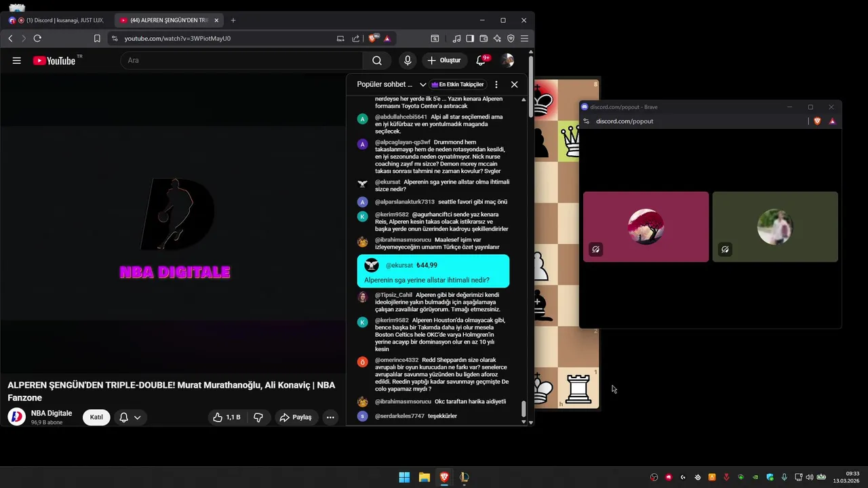The height and width of the screenshot is (488, 868).
Task: Open Brave browser from taskbar
Action: click(x=444, y=477)
